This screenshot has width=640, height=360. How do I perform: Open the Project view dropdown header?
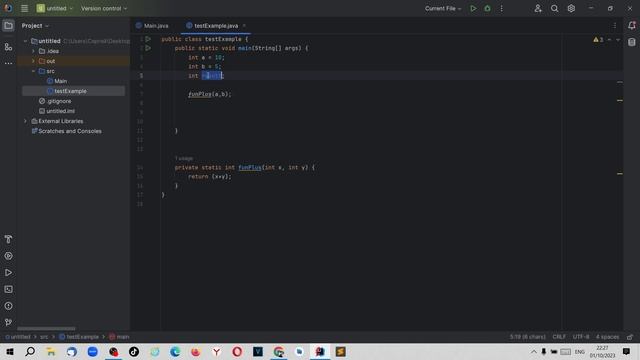click(35, 26)
